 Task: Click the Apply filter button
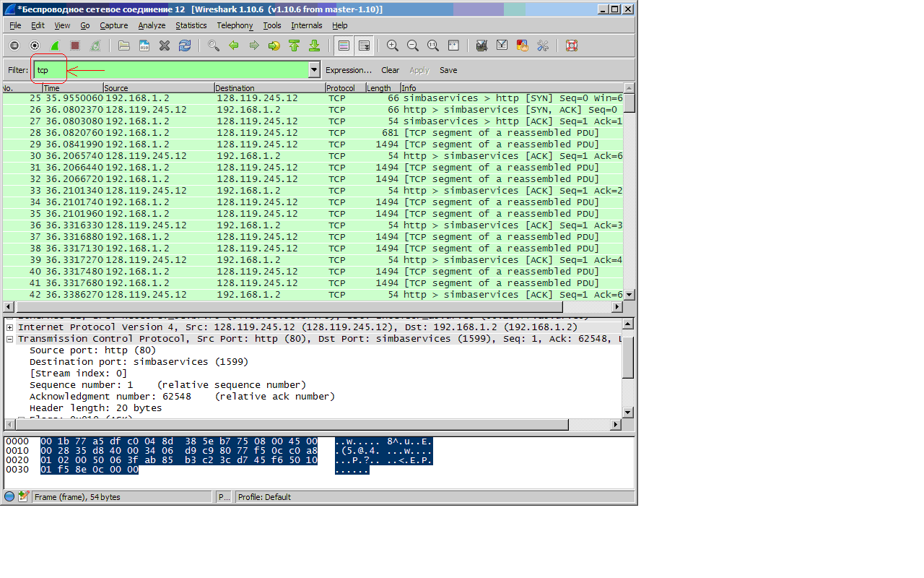coord(419,70)
